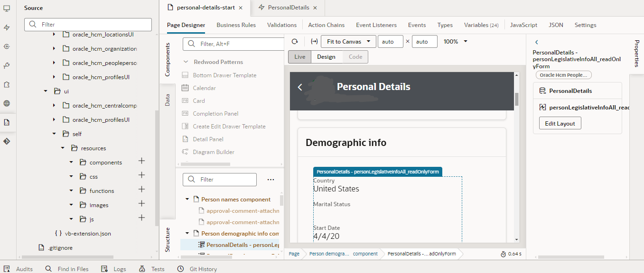
Task: Switch to Validations tab
Action: 282,25
